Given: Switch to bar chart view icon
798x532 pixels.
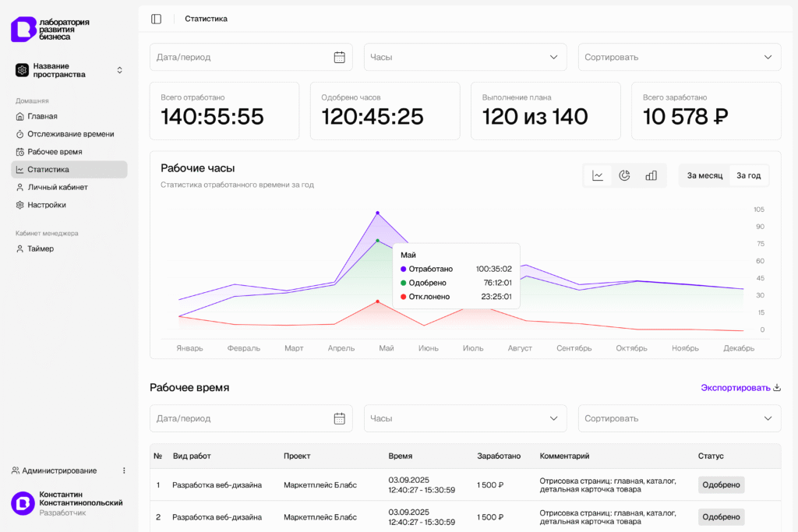Looking at the screenshot, I should click(x=651, y=175).
